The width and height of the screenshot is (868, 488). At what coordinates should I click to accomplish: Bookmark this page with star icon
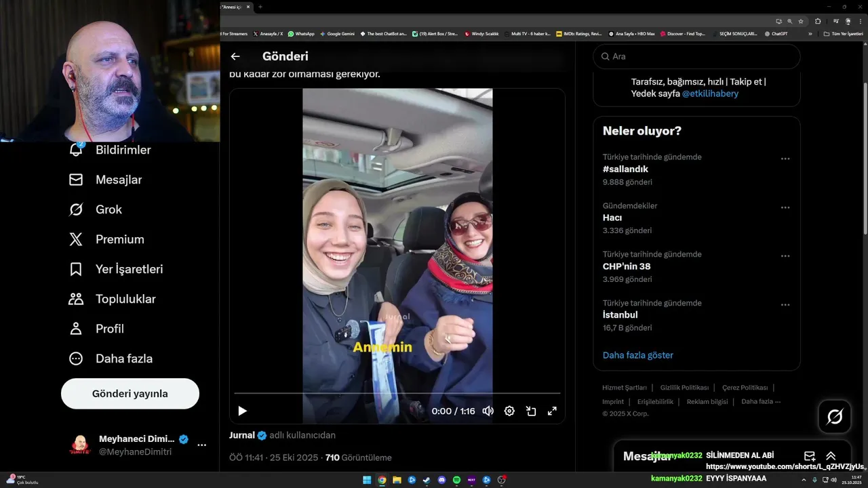tap(800, 21)
